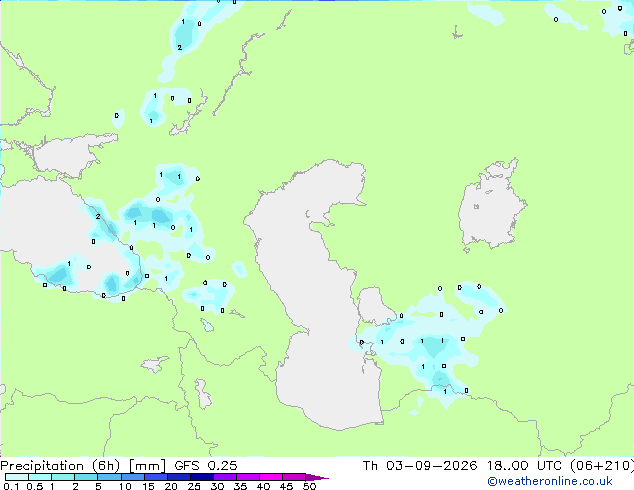634x490 pixels.
Task: Click the forecast date Th 03-09-2026 label
Action: (420, 466)
